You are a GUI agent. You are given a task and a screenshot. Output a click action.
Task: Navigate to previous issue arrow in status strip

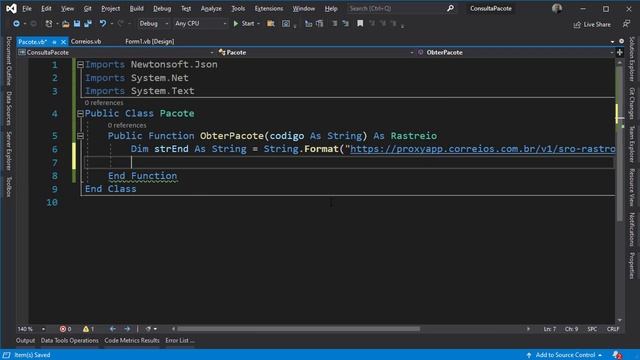point(113,329)
